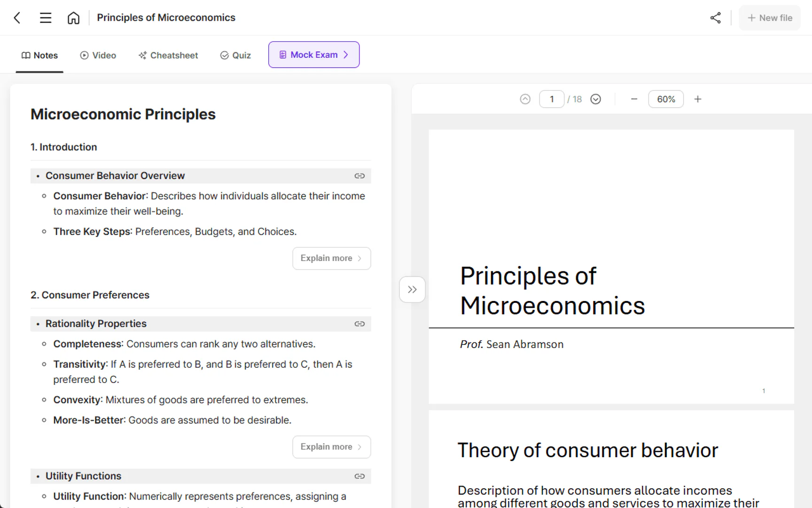The image size is (812, 508).
Task: Copy link for Consumer Behavior Overview
Action: click(x=359, y=176)
